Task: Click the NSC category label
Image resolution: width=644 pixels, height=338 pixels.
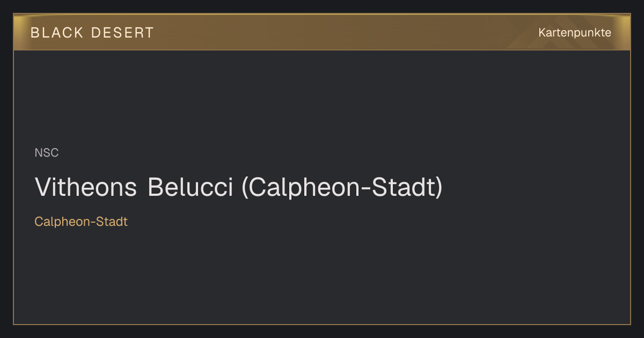Action: (x=47, y=153)
